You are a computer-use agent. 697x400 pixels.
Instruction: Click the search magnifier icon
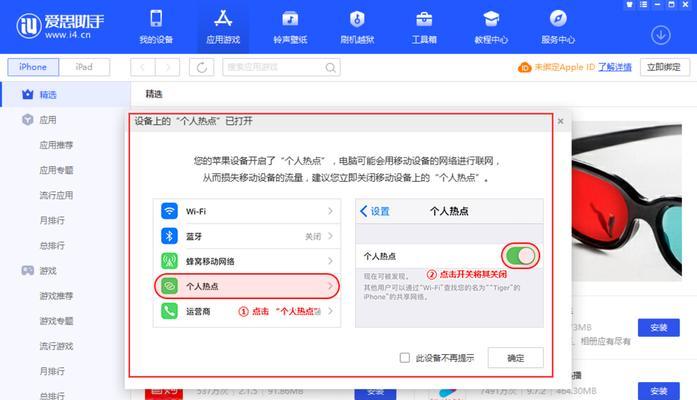coord(330,68)
